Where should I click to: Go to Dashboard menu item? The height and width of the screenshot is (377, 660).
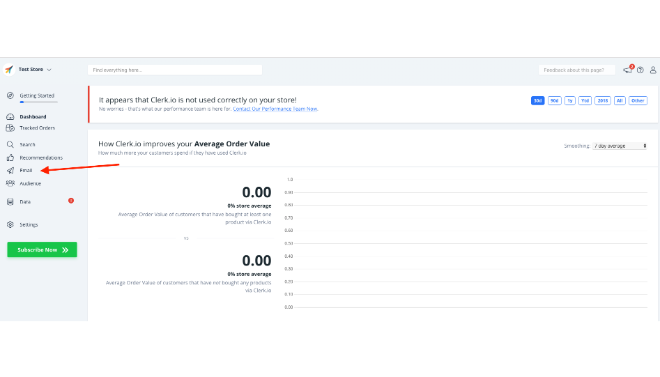tap(33, 117)
